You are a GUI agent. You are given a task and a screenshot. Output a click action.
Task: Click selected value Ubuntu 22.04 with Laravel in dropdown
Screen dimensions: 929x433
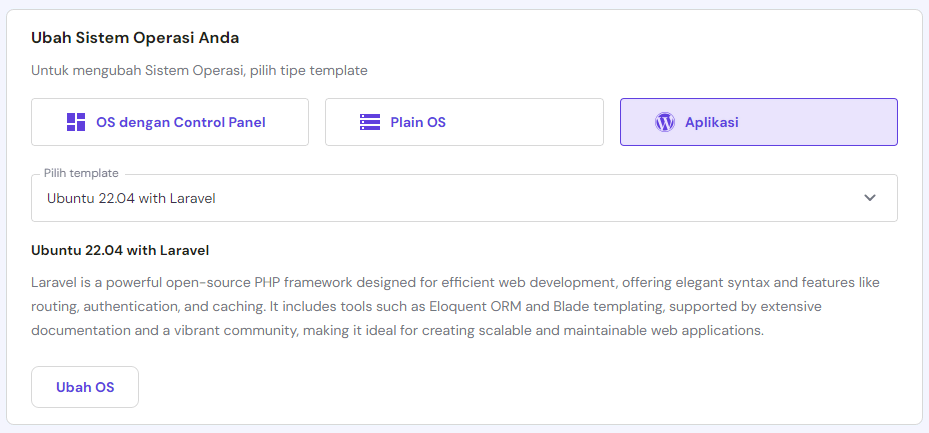coord(131,198)
